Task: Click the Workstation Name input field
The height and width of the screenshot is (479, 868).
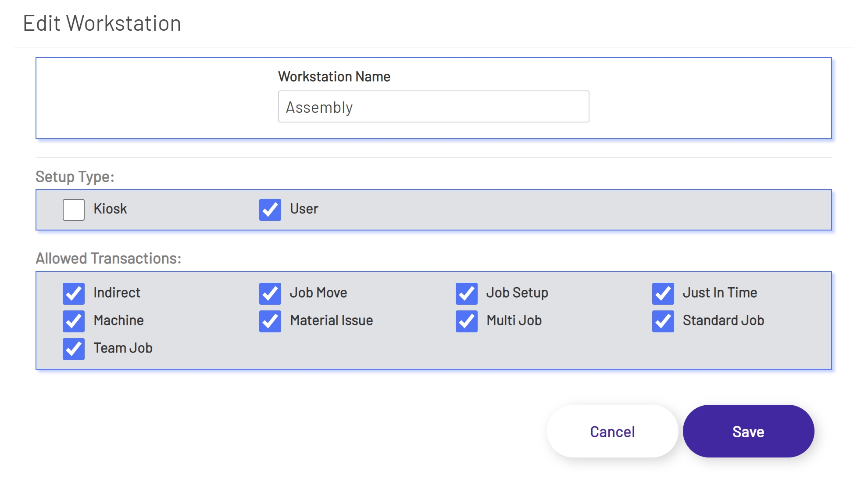Action: coord(433,107)
